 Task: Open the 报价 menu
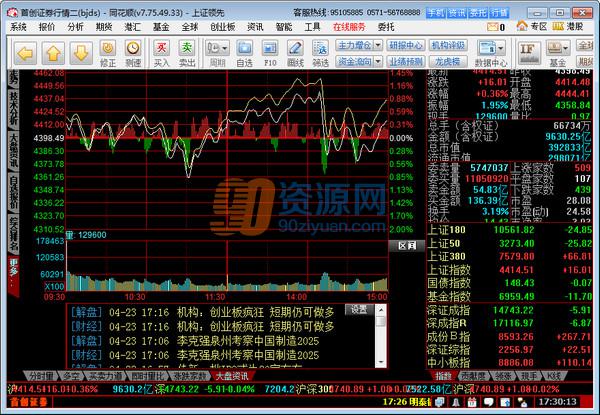click(47, 27)
